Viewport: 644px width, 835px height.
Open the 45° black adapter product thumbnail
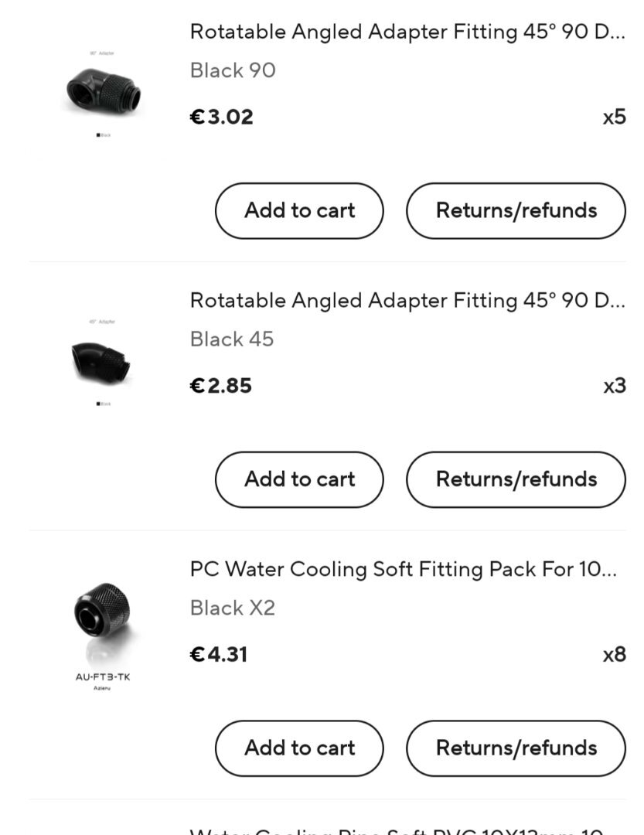pos(101,363)
